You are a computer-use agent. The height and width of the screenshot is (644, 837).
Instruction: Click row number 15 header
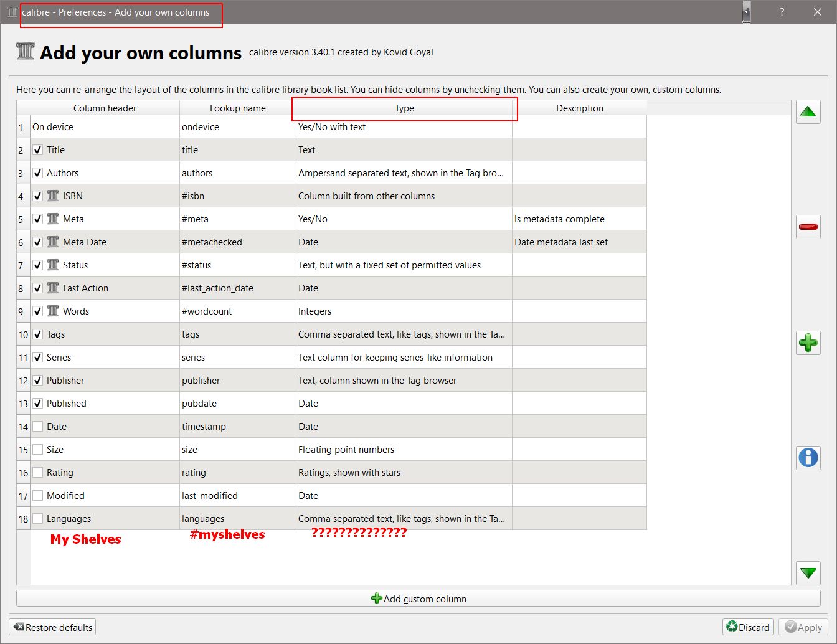(23, 450)
